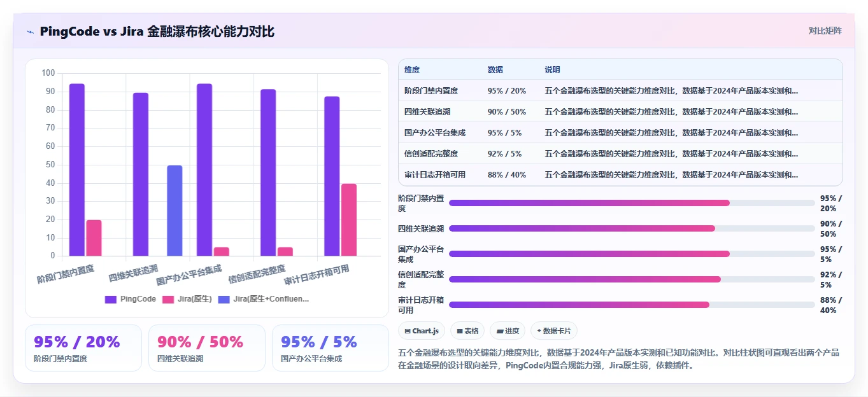Select the 进度 tag pill
The width and height of the screenshot is (868, 397).
pos(508,331)
